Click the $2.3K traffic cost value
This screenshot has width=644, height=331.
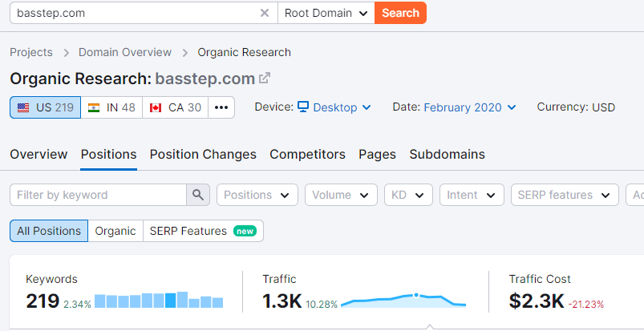click(537, 301)
